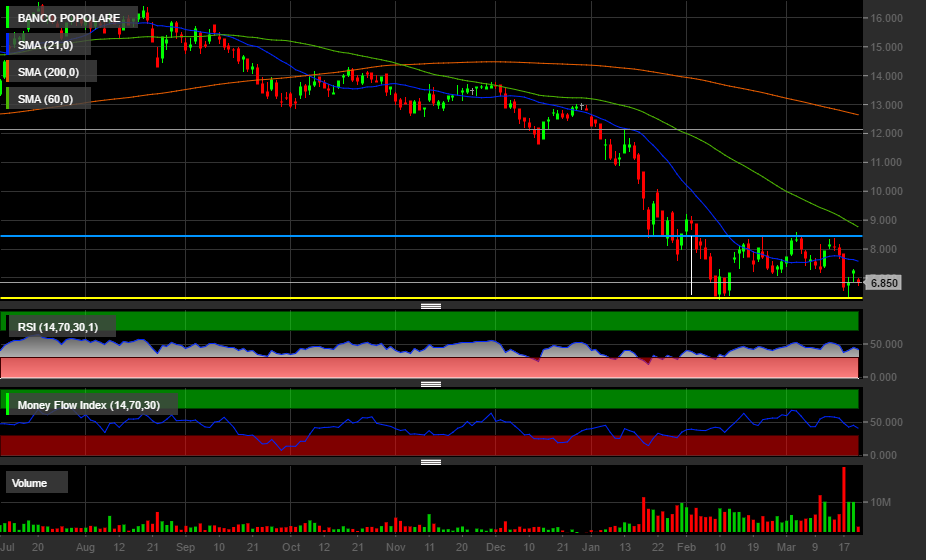The width and height of the screenshot is (926, 560).
Task: Click the 10M volume axis label
Action: coord(880,502)
